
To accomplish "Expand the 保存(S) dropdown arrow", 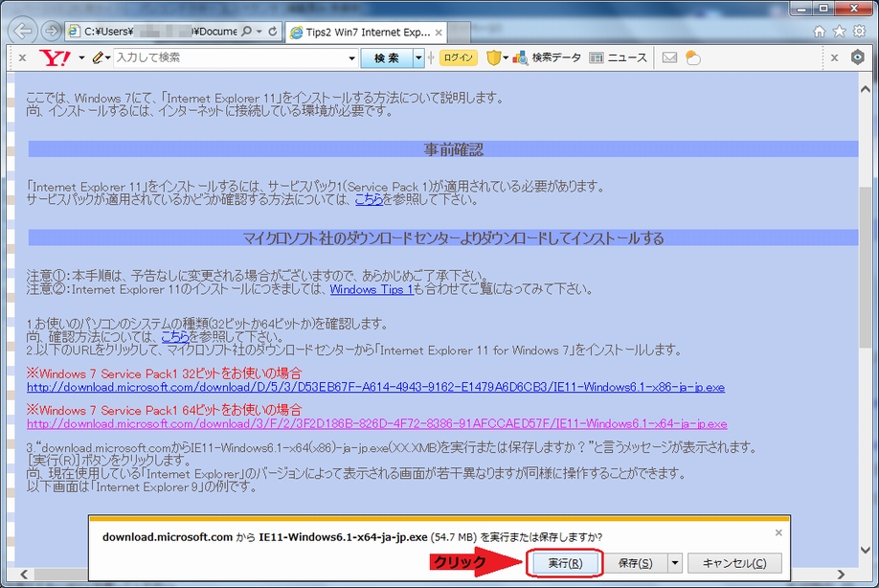I will point(675,563).
